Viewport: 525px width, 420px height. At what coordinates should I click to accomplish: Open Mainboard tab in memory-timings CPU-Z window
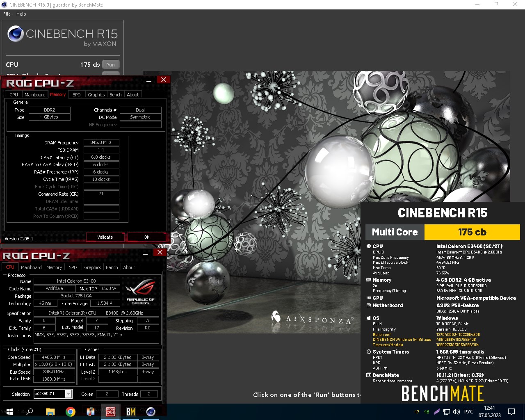[x=35, y=95]
